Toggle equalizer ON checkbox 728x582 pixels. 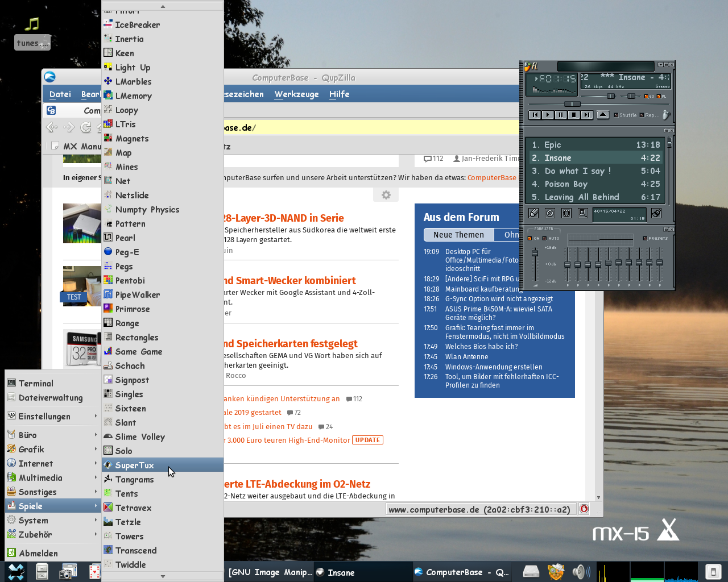pos(533,238)
